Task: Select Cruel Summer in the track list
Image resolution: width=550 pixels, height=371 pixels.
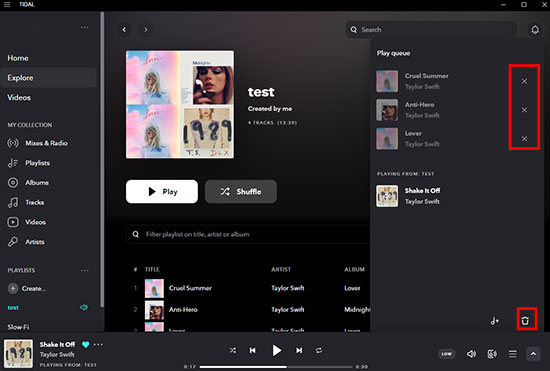Action: tap(190, 288)
